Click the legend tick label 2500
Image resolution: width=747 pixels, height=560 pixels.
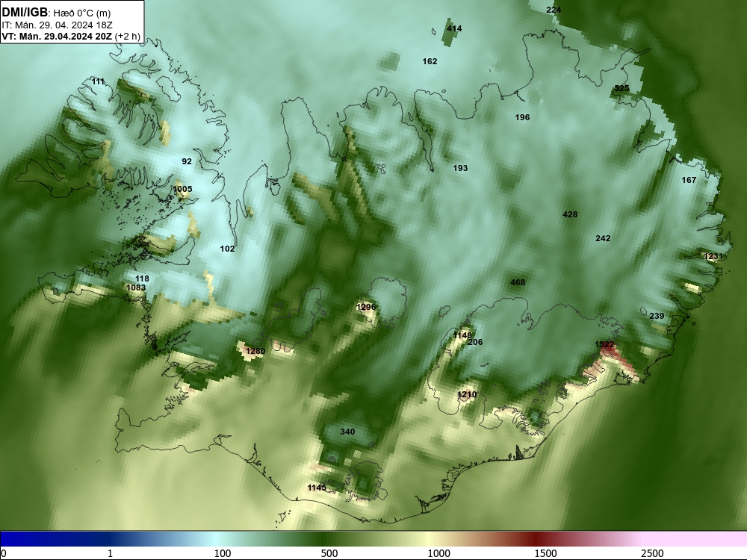(652, 553)
